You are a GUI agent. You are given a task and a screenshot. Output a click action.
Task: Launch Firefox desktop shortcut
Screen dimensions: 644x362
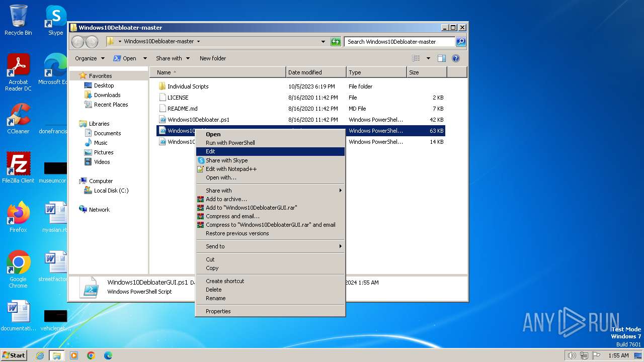(x=18, y=217)
